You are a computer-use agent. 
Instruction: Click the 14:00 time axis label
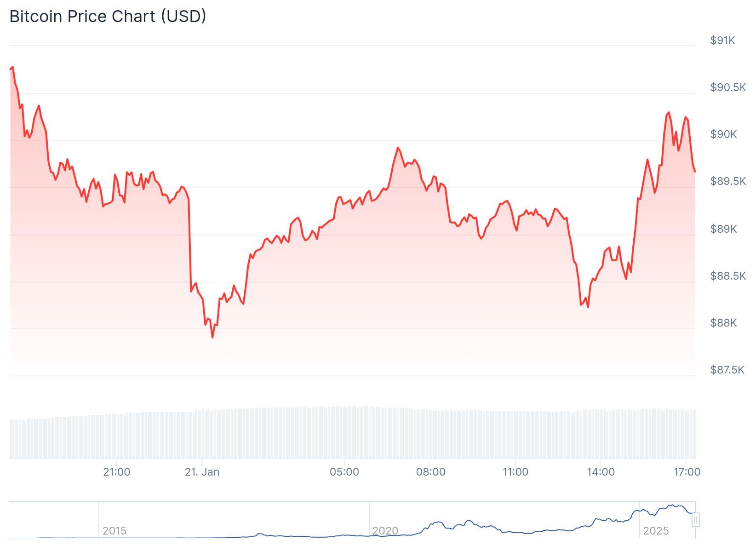[x=601, y=472]
